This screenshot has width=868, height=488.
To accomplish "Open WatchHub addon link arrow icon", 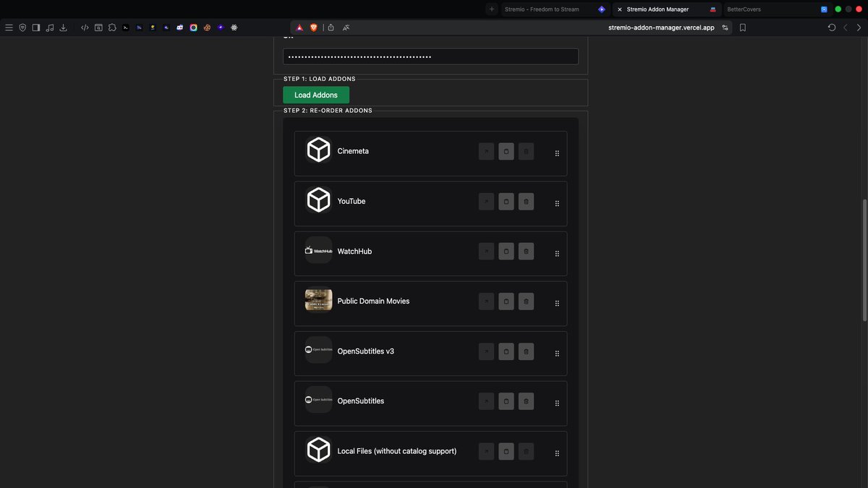I will pos(486,251).
